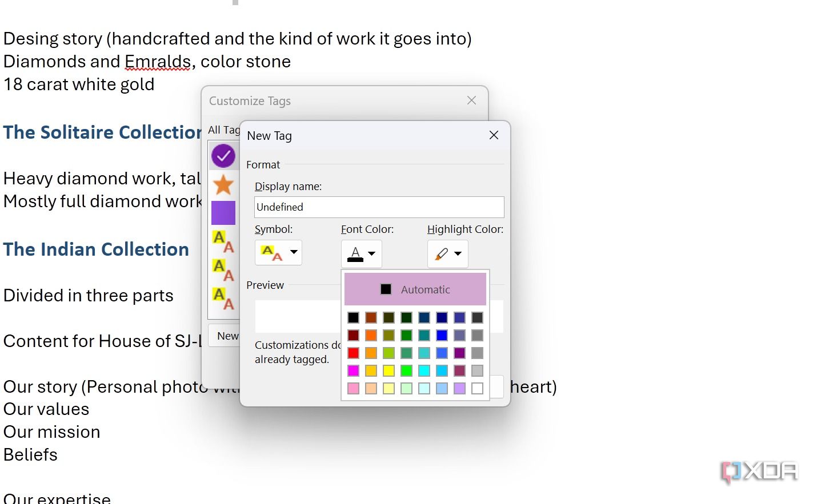Screen dimensions: 817x504
Task: Pick the light pink color swatch
Action: click(354, 388)
